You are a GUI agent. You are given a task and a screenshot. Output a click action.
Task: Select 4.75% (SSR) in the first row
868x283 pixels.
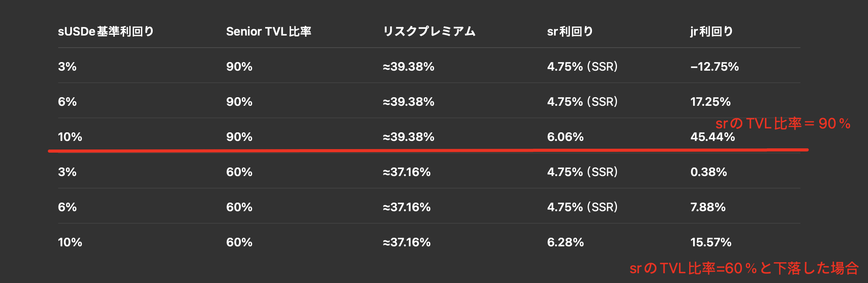click(x=582, y=67)
